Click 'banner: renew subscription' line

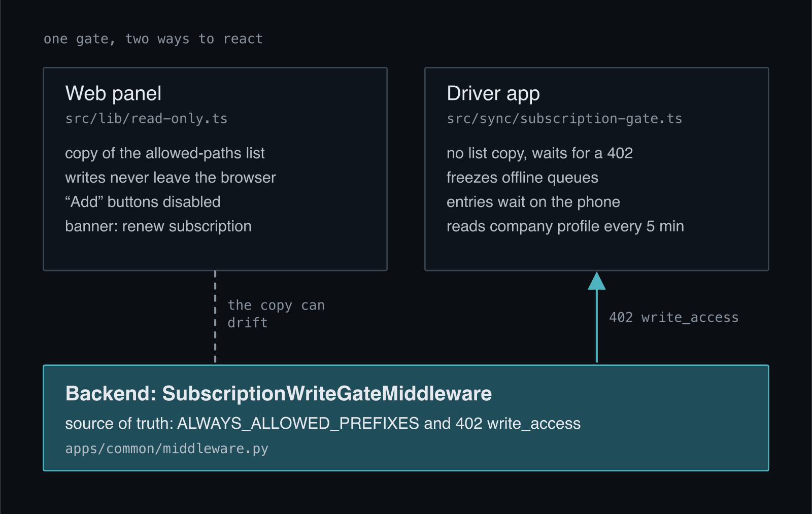[x=158, y=226]
